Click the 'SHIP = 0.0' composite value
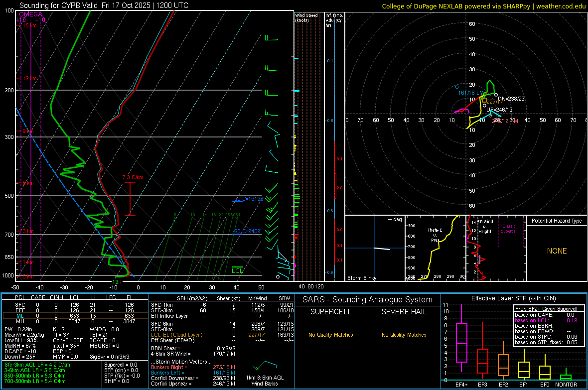The width and height of the screenshot is (588, 390). pyautogui.click(x=117, y=381)
